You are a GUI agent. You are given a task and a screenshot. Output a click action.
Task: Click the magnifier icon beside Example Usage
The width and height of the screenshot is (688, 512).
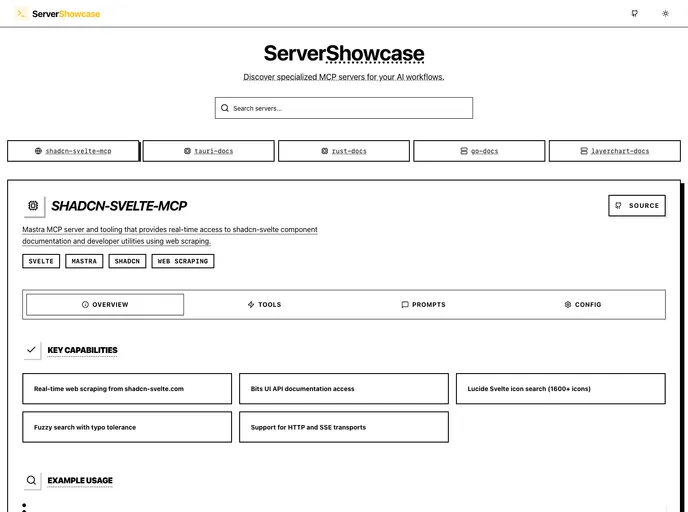[x=32, y=480]
